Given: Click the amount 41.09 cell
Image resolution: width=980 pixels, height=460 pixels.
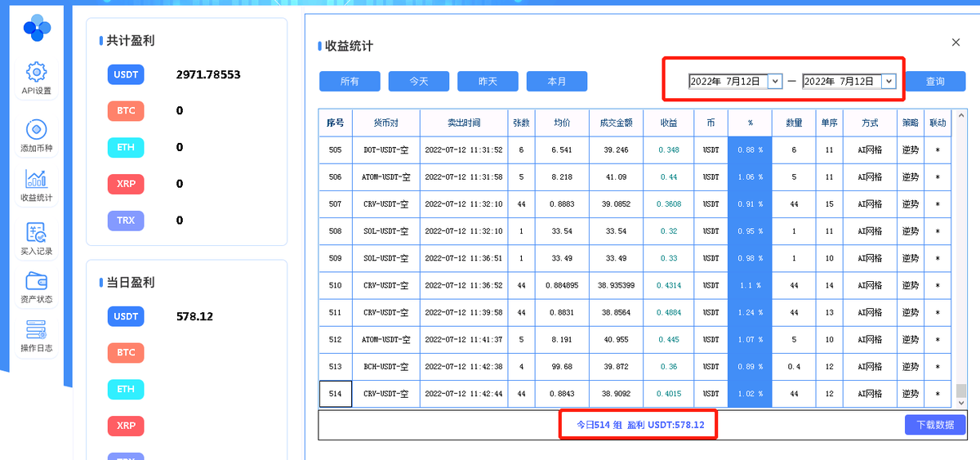Looking at the screenshot, I should pos(615,177).
